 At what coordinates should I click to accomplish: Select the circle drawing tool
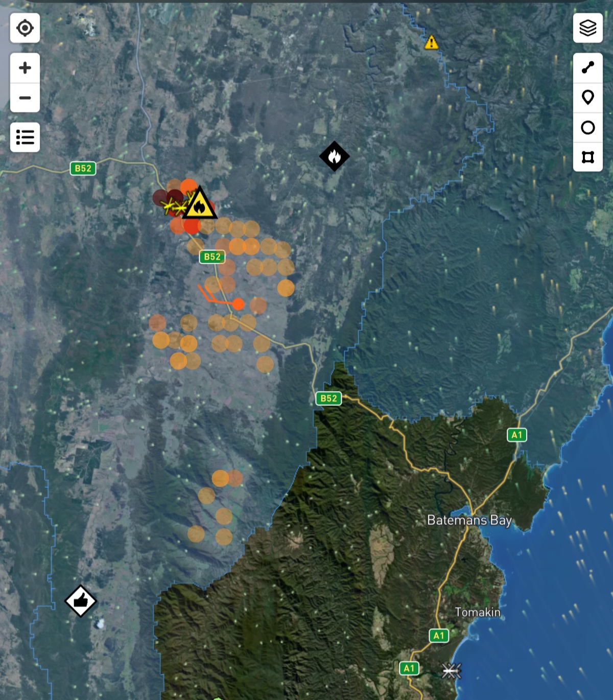pyautogui.click(x=588, y=127)
